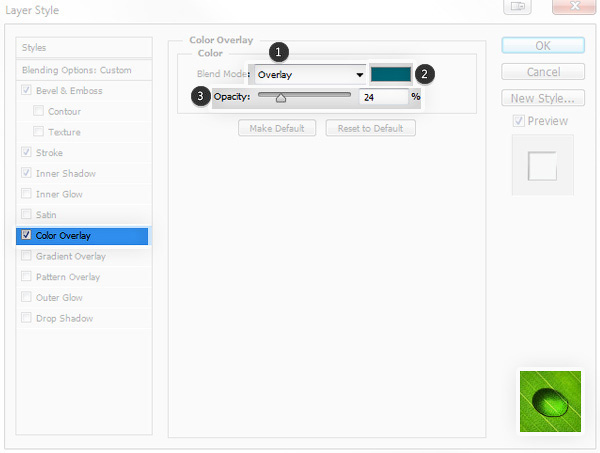Image resolution: width=600 pixels, height=453 pixels.
Task: Enable the Inner Glow checkbox
Action: [x=26, y=194]
